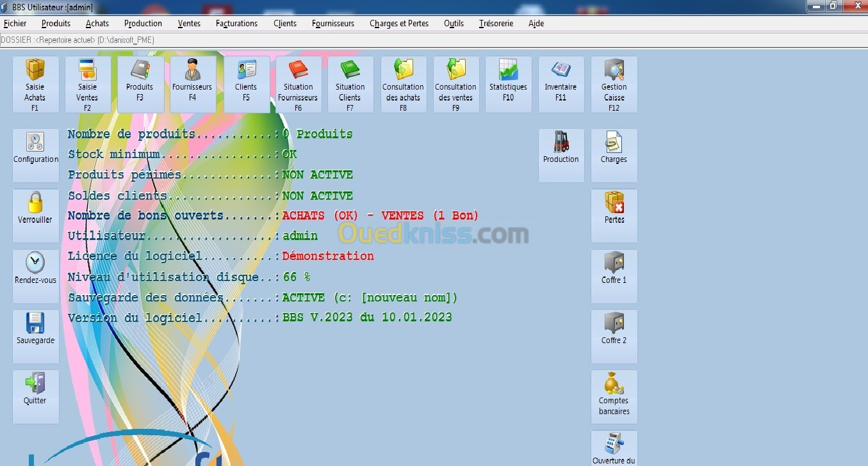Click the 'NON ACTIVE' value beside Produits périmés
Viewport: 868px width, 466px height.
318,175
